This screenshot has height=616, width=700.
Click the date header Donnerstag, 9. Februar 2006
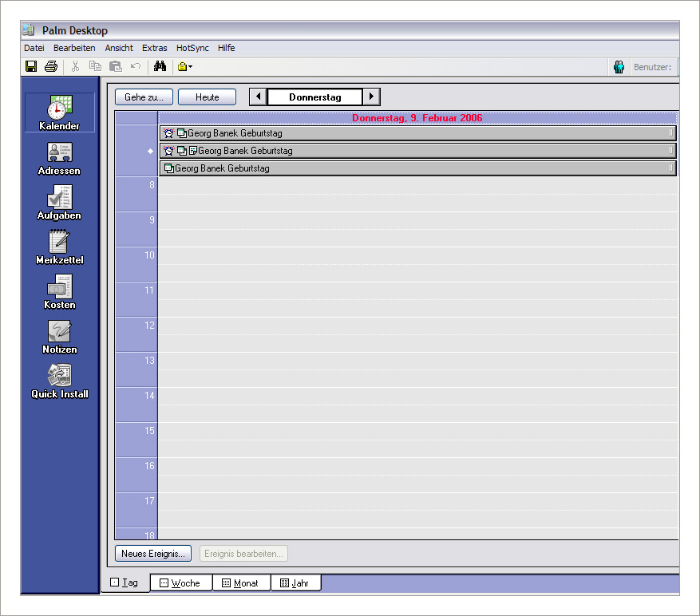[x=417, y=118]
